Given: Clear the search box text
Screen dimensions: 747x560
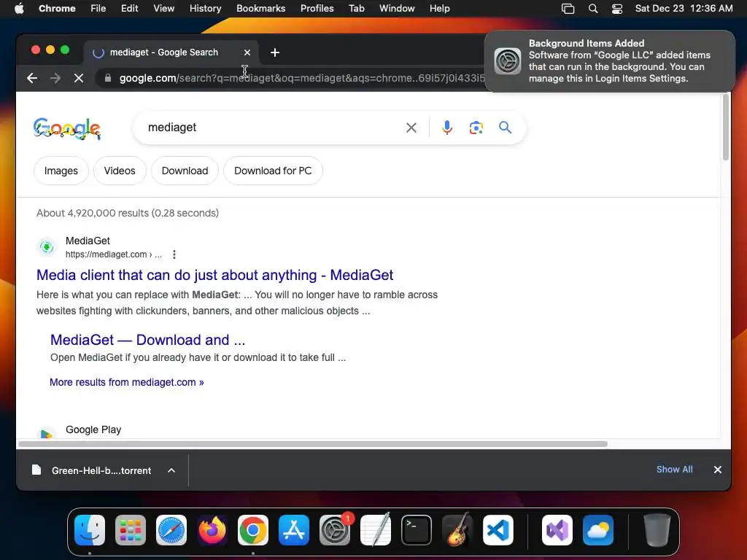Looking at the screenshot, I should point(411,128).
